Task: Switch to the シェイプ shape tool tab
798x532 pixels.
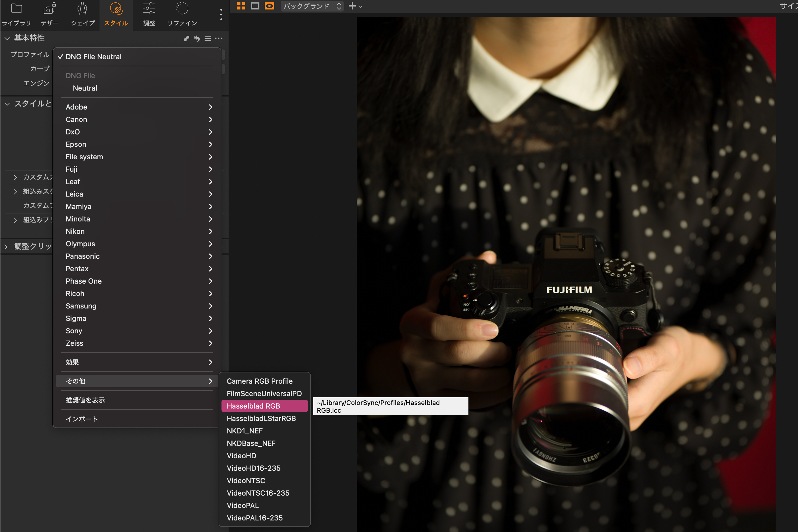Action: (82, 15)
